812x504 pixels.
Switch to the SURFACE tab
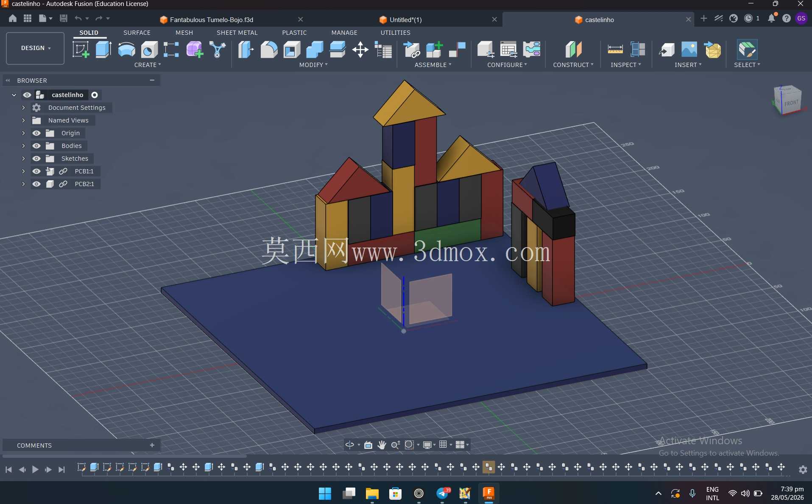pyautogui.click(x=137, y=33)
